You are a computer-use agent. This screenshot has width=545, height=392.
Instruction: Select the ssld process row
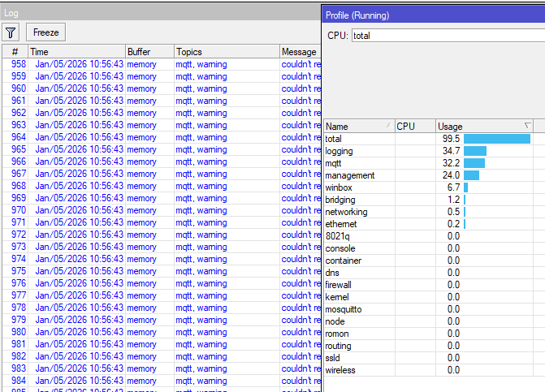pos(435,358)
